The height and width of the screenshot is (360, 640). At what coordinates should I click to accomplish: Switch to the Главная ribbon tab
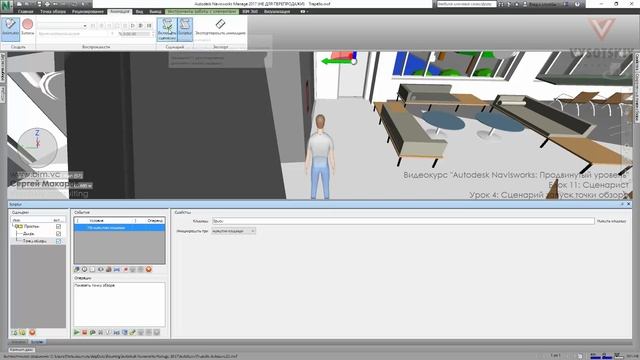click(26, 11)
